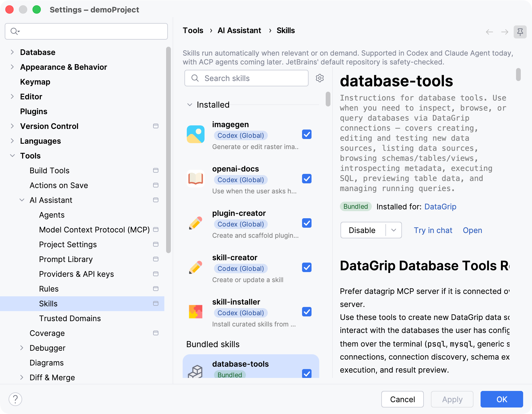Collapse the AI Assistant subtree
532x414 pixels.
point(22,200)
